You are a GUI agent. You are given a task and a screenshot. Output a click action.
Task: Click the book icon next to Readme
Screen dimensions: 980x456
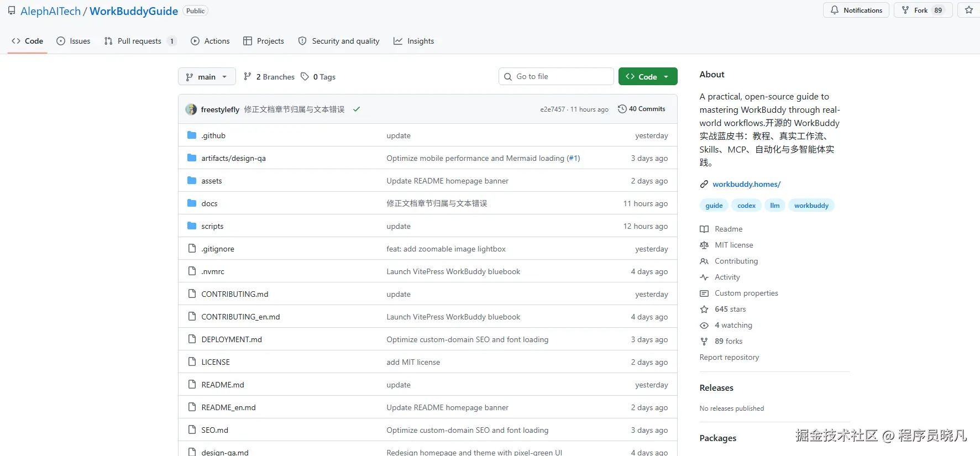[704, 229]
